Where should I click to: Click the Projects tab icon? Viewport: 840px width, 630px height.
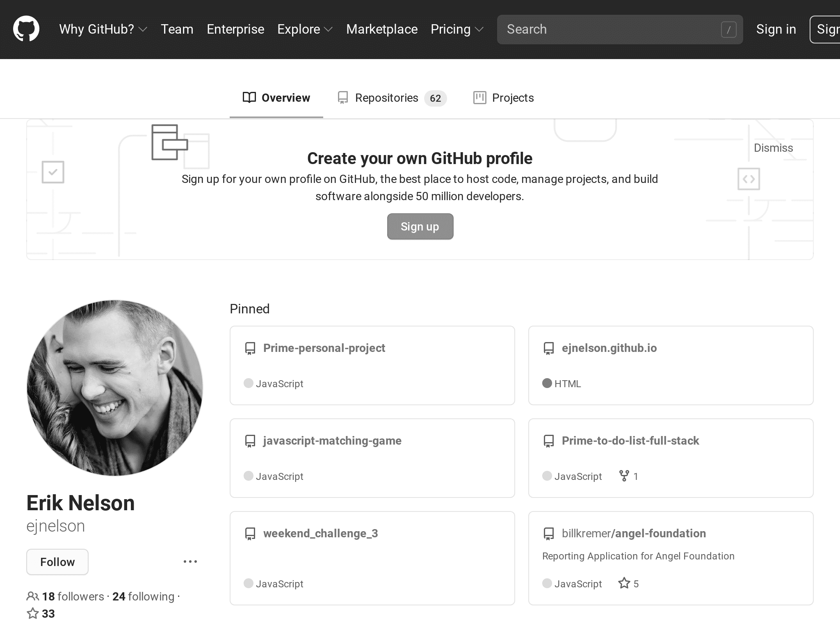coord(479,97)
